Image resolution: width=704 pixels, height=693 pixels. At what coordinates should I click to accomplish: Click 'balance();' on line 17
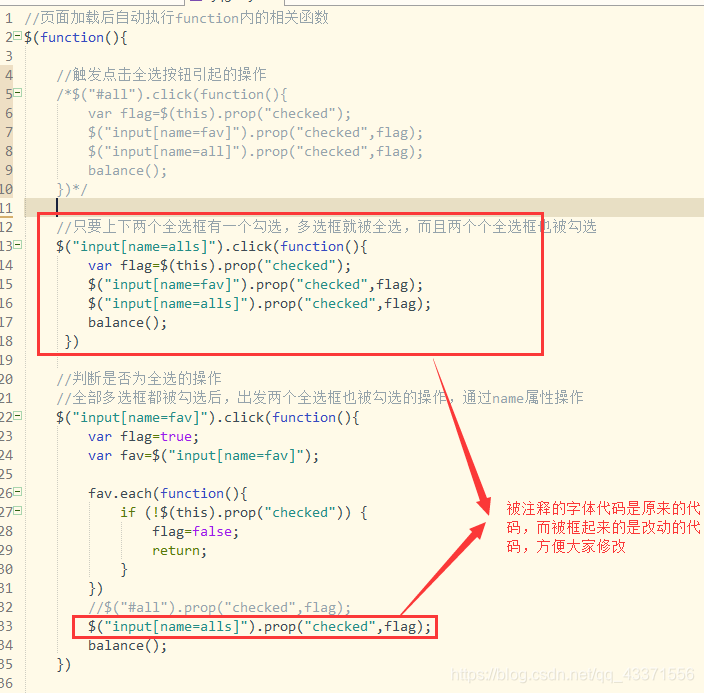pos(128,322)
